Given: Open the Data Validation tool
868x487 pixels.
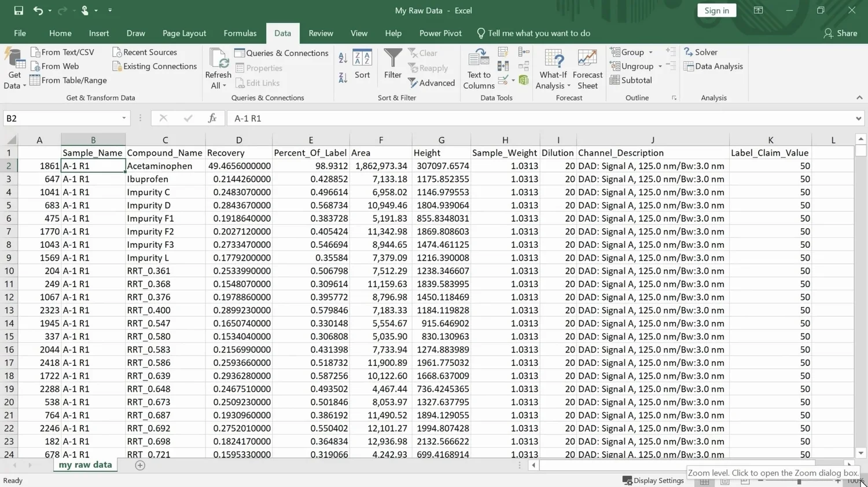Looking at the screenshot, I should coord(503,80).
